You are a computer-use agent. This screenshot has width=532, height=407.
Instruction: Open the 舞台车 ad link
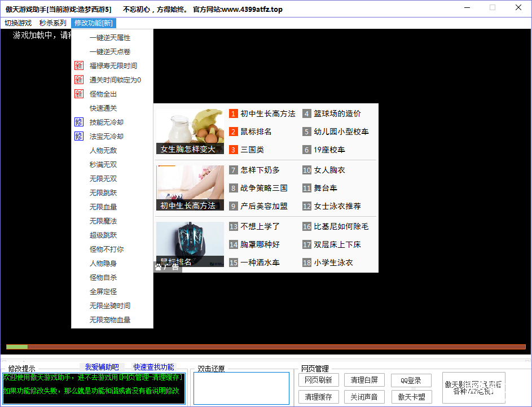(x=326, y=188)
